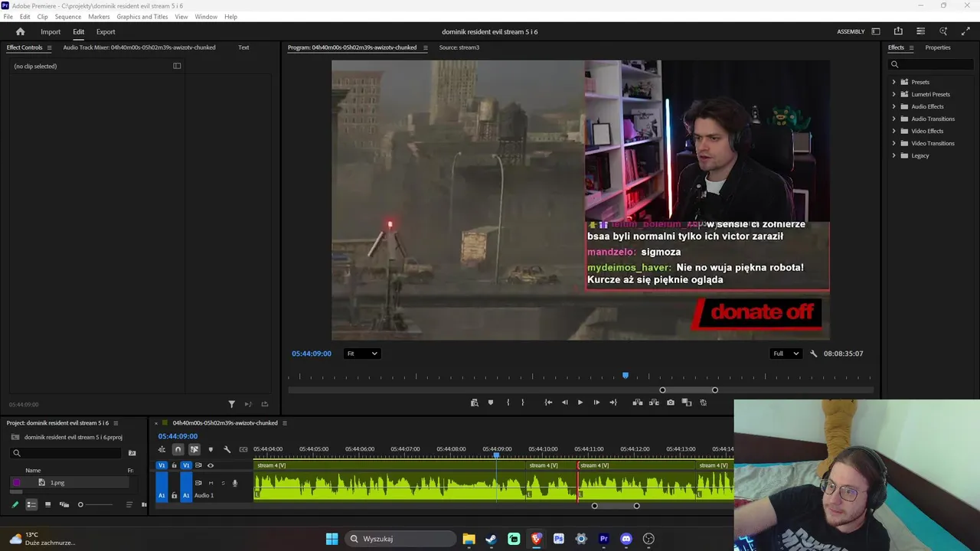This screenshot has width=980, height=551.
Task: Open Premiere Pro from the Windows taskbar
Action: coord(604,539)
